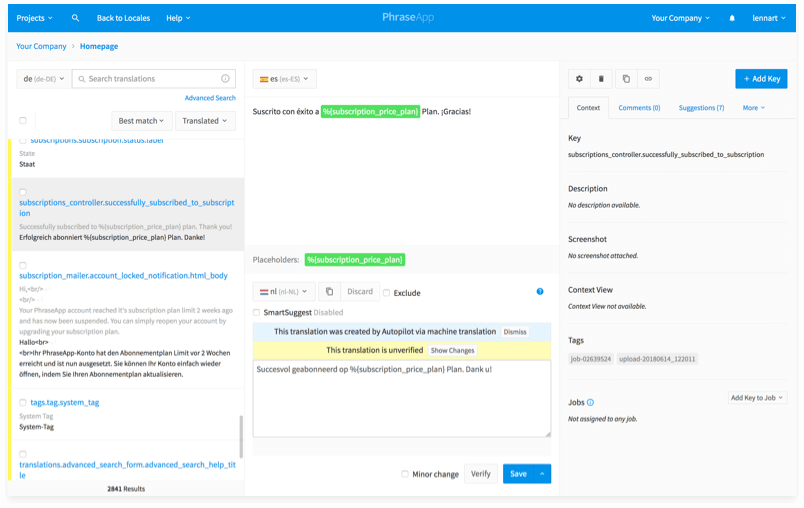
Task: Expand Save options arrow
Action: point(542,474)
